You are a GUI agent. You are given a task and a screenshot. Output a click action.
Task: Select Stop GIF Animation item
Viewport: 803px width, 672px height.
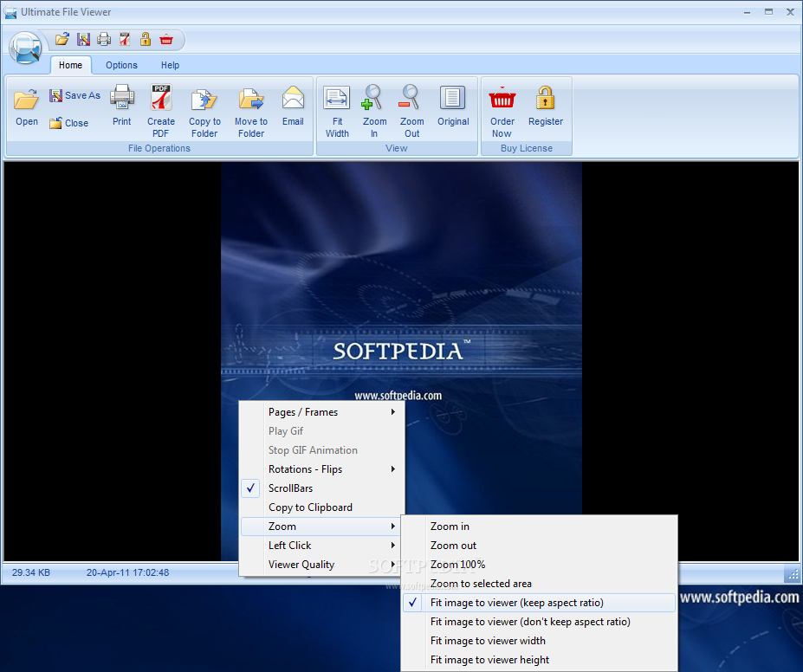[322, 450]
